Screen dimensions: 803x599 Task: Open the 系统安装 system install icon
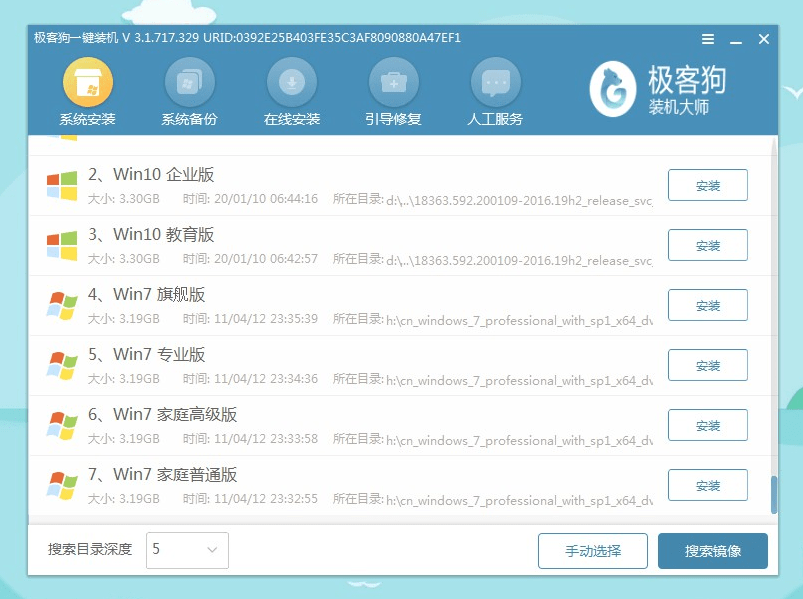[x=88, y=82]
